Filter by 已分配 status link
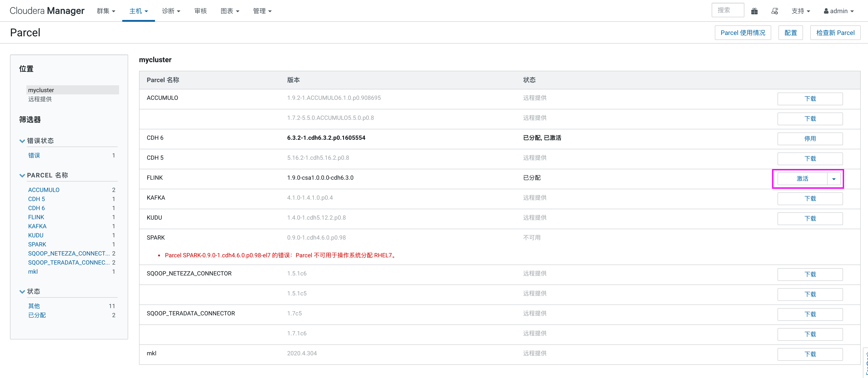This screenshot has width=868, height=378. click(37, 315)
